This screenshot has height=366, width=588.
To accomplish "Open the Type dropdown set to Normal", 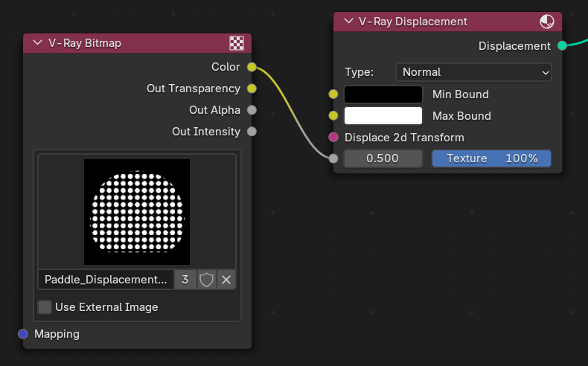I will pyautogui.click(x=473, y=72).
